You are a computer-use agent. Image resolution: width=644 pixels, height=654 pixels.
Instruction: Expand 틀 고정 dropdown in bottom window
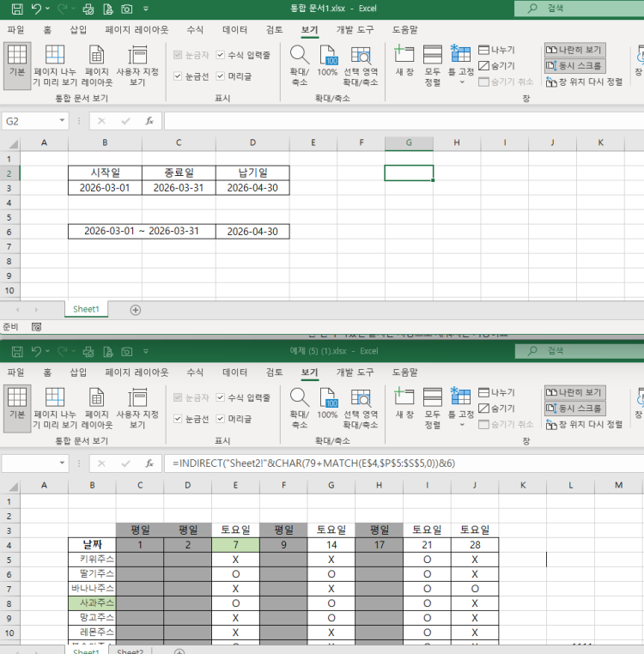click(461, 424)
